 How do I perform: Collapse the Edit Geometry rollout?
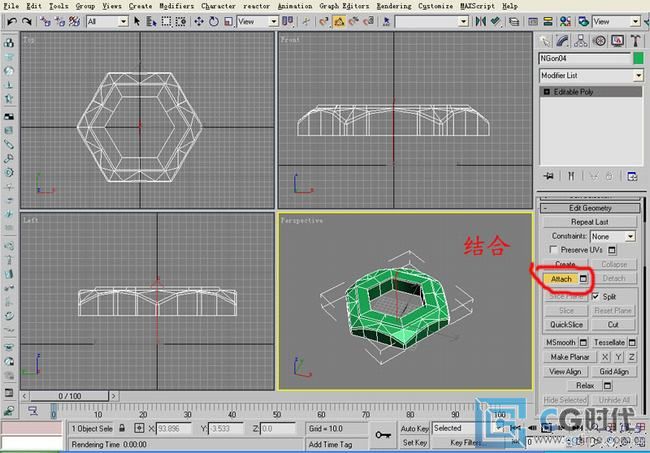click(590, 208)
